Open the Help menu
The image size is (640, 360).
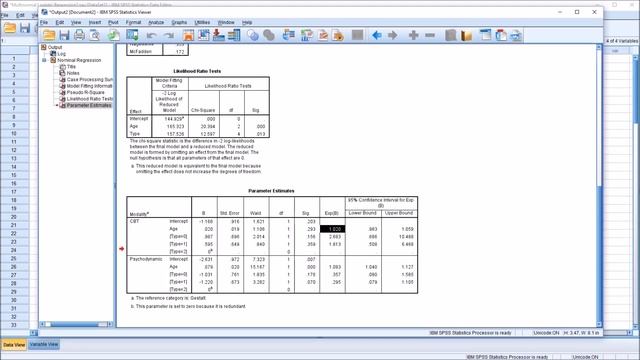click(x=247, y=22)
